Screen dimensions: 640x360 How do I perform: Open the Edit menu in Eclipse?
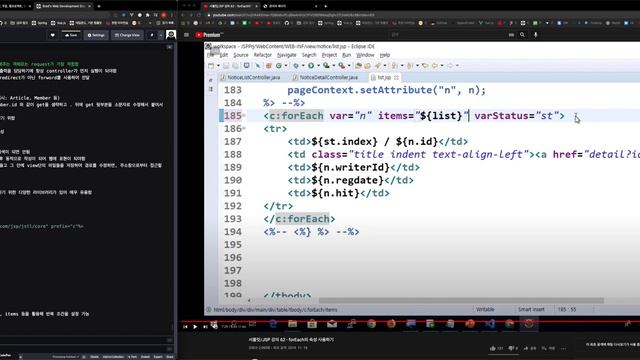click(x=224, y=55)
